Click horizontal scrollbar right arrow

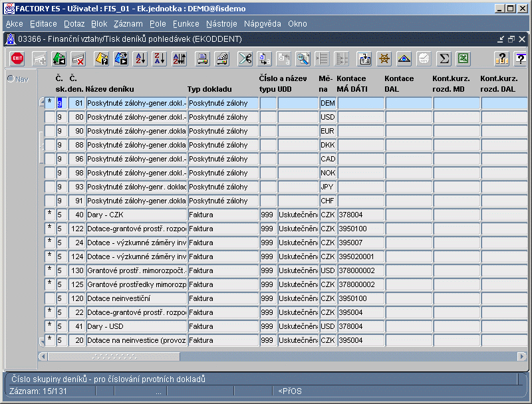click(x=523, y=357)
